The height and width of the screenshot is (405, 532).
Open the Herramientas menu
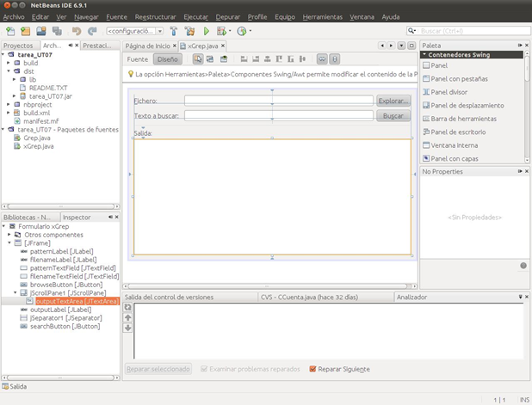(x=322, y=17)
